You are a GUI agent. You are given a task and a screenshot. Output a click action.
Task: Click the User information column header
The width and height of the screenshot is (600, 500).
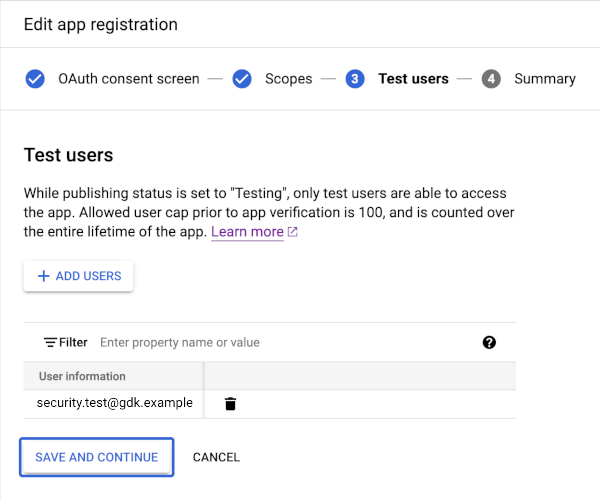(x=82, y=376)
